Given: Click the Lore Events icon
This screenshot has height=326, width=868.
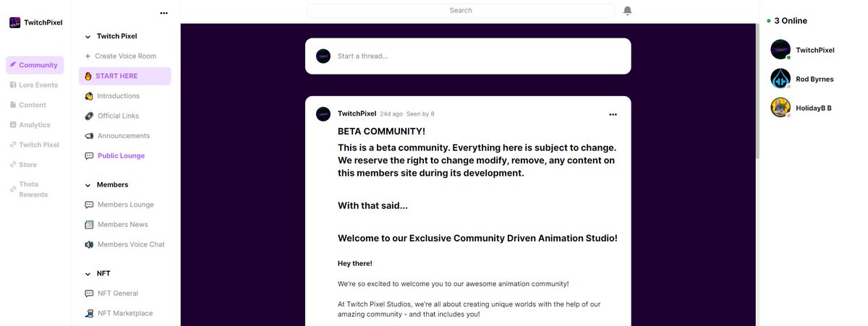Looking at the screenshot, I should [x=13, y=85].
